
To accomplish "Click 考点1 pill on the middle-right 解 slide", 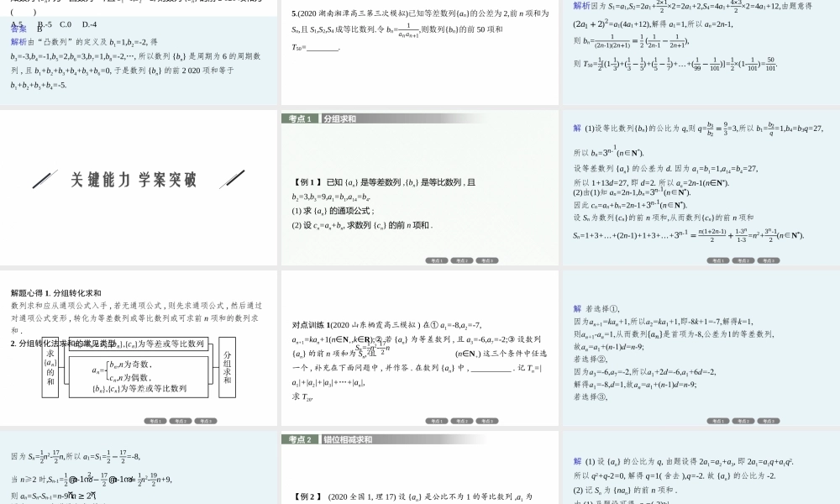I will click(x=718, y=419).
